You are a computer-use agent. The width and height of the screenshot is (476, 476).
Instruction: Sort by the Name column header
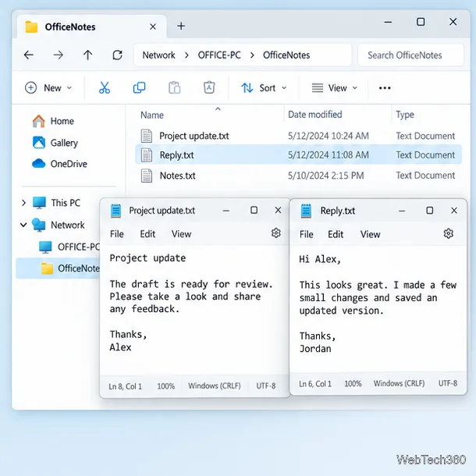pos(152,115)
